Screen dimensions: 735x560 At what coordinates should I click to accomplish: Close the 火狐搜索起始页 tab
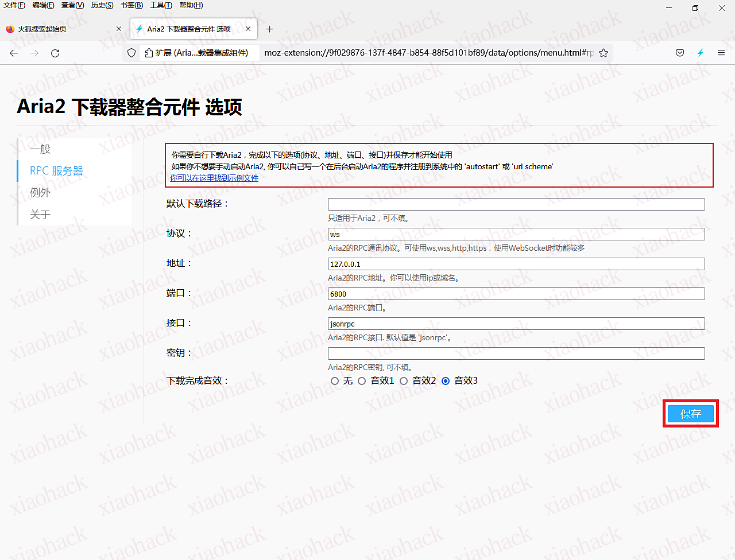coord(119,29)
